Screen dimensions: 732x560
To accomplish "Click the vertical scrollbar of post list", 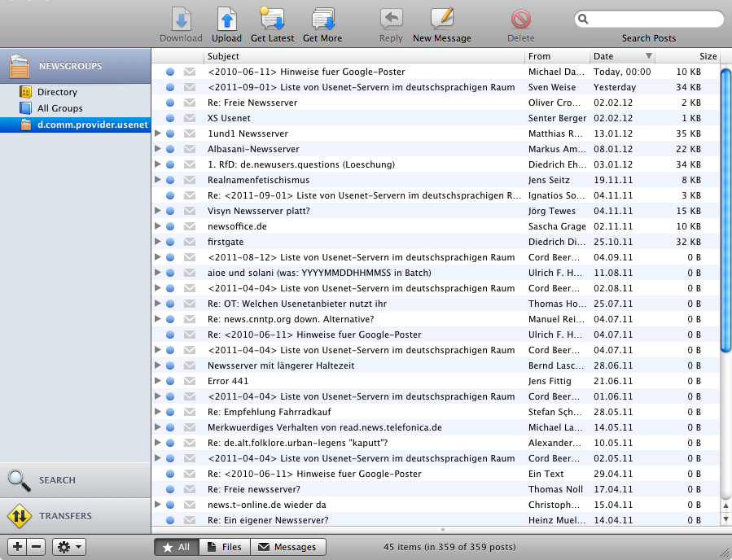I will point(725,212).
